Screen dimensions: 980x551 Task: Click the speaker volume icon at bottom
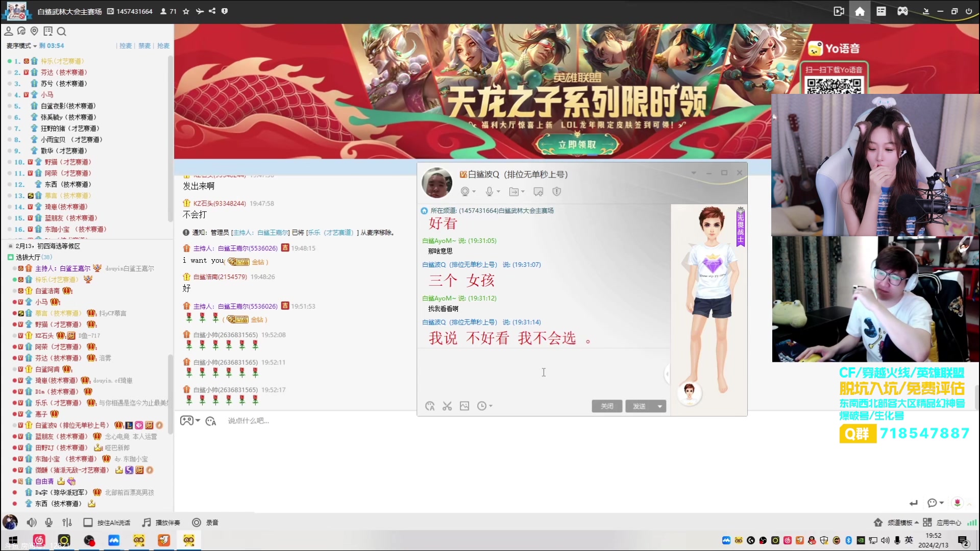pyautogui.click(x=32, y=522)
